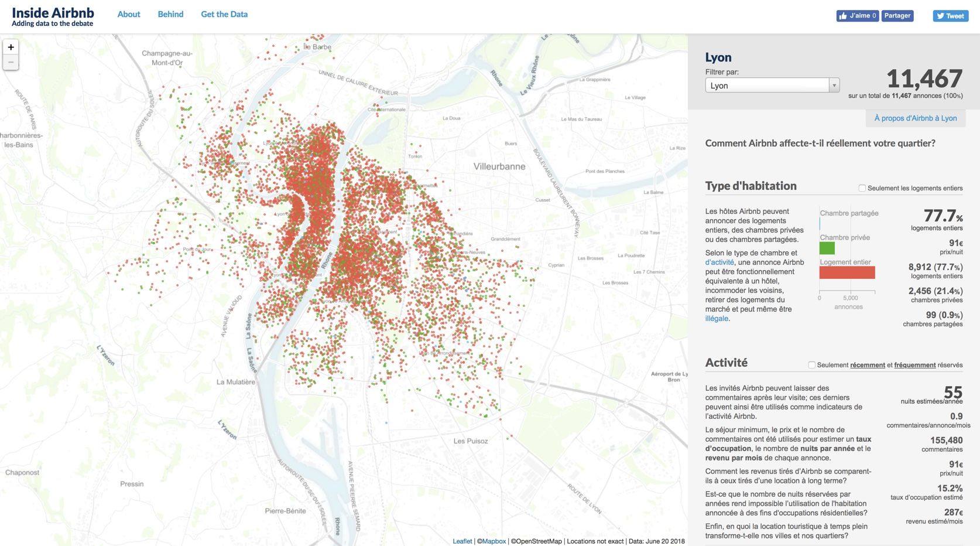
Task: Click the fréquemment underlined term
Action: [915, 365]
